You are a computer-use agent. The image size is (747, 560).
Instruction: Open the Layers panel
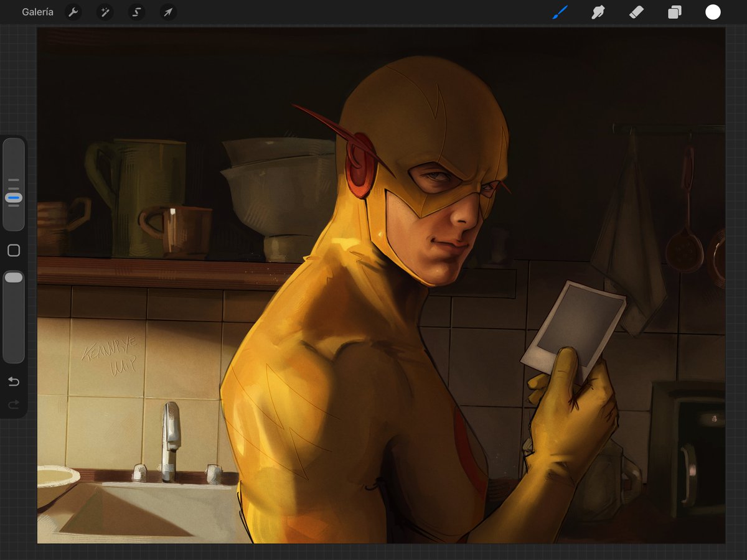click(x=675, y=12)
